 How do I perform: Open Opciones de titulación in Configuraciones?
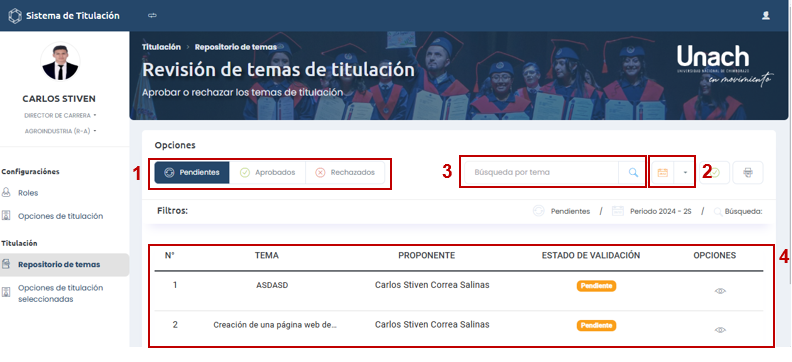tap(60, 216)
